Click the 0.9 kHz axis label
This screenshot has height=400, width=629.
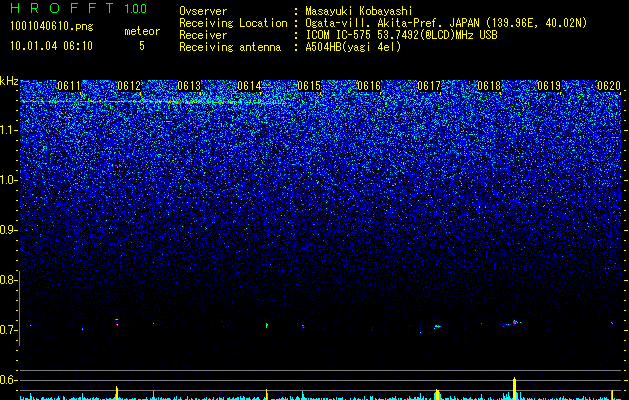(9, 230)
